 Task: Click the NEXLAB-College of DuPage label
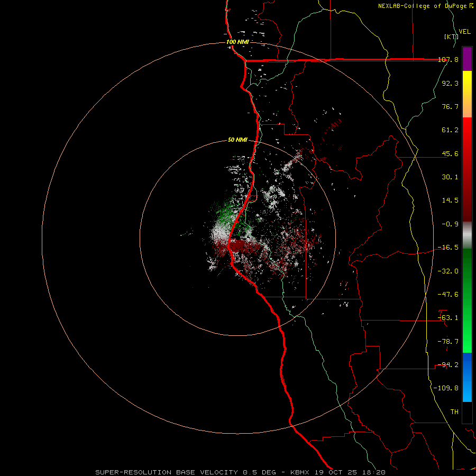422,6
